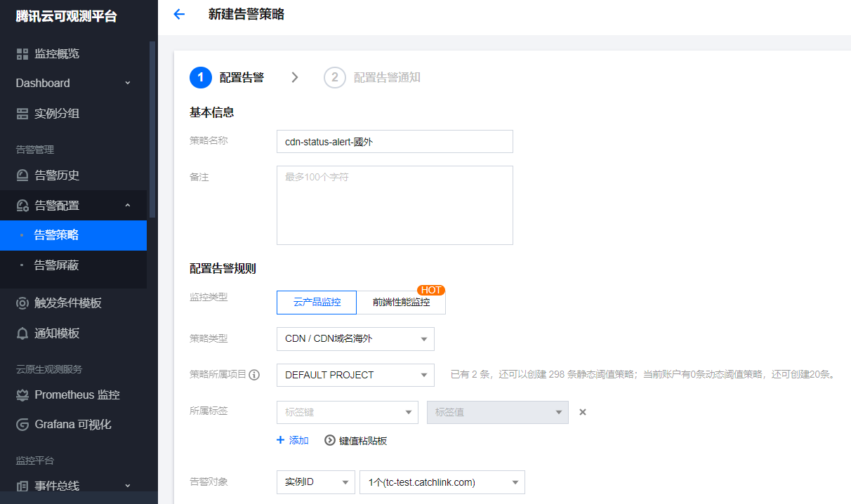Switch monitoring type to 前端性能监控
This screenshot has height=504, width=851.
click(x=401, y=302)
